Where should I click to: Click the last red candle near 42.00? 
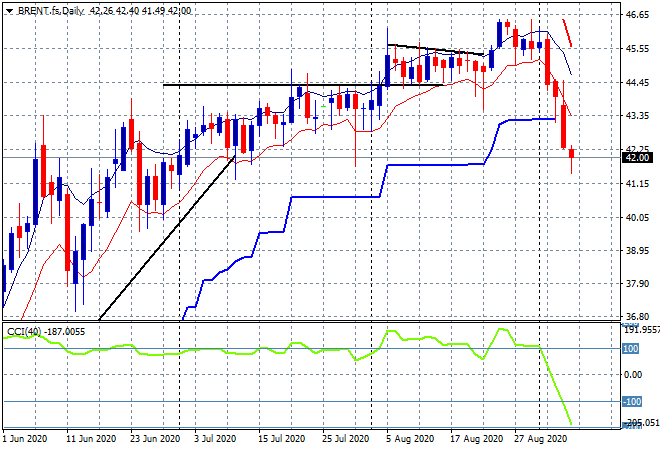[x=571, y=153]
